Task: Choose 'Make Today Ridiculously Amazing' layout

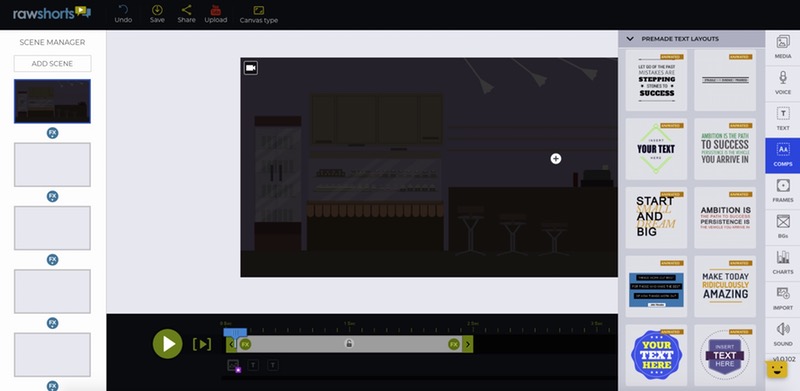Action: (x=725, y=286)
